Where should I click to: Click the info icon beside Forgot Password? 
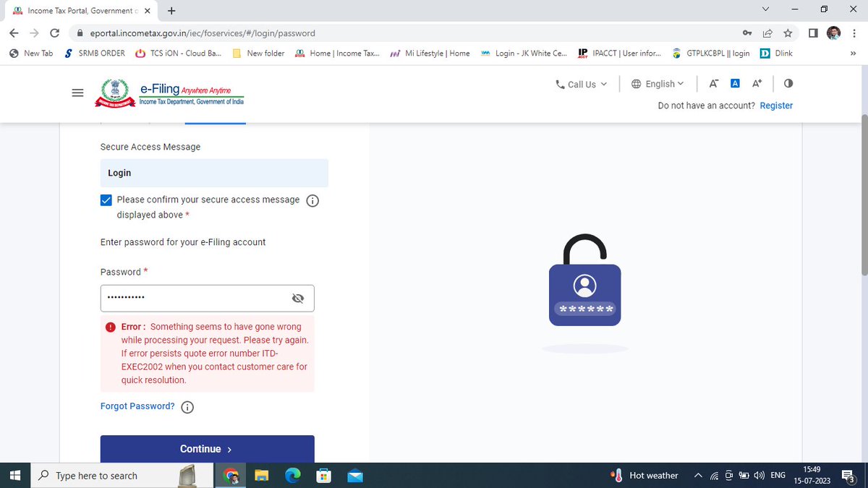[187, 407]
